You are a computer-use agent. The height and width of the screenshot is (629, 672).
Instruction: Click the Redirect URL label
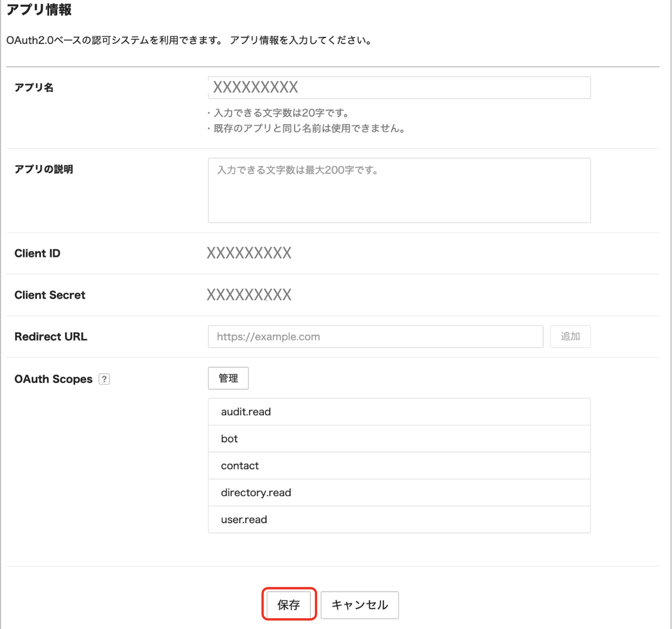pyautogui.click(x=50, y=337)
